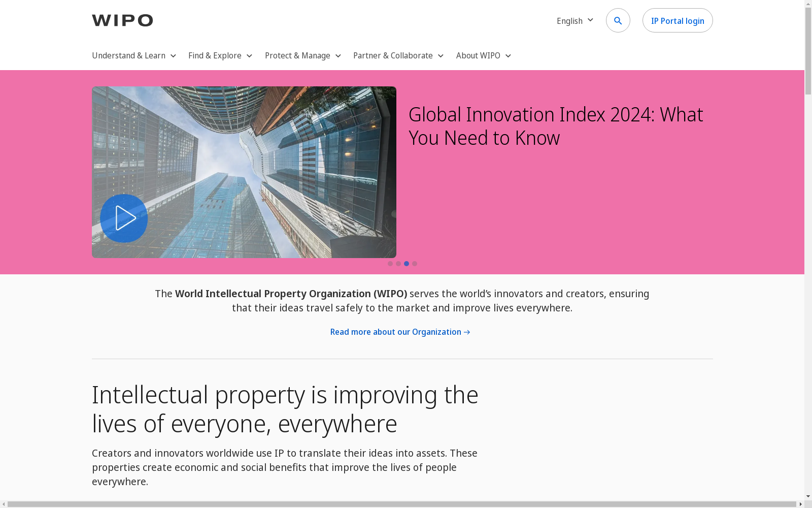The height and width of the screenshot is (508, 812).
Task: Click the IP Portal login button
Action: pos(678,20)
